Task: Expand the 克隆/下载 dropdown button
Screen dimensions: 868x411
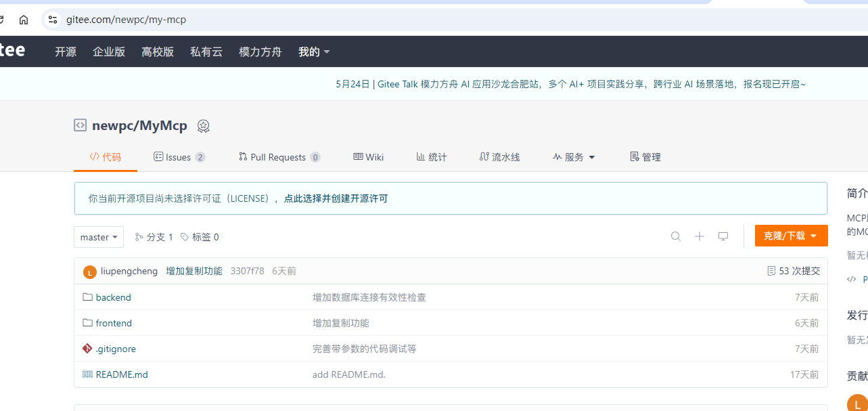Action: point(791,236)
